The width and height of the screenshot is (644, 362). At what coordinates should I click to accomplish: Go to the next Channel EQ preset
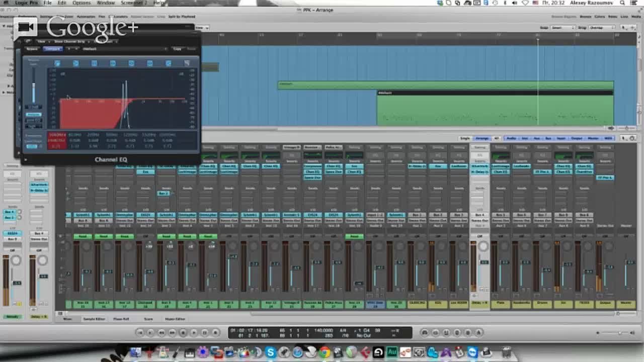click(77, 49)
